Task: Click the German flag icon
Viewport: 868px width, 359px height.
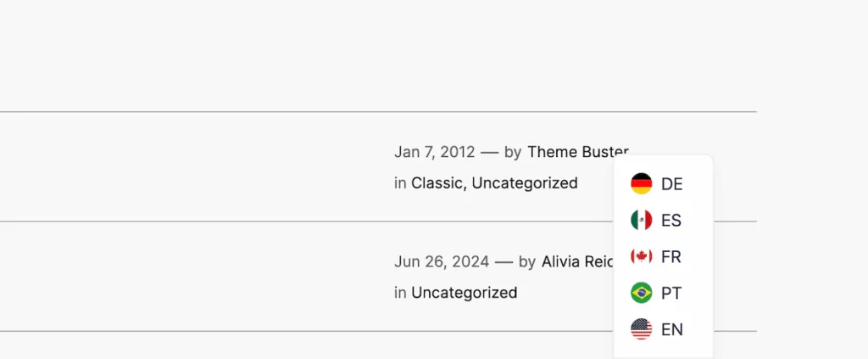Action: coord(642,183)
